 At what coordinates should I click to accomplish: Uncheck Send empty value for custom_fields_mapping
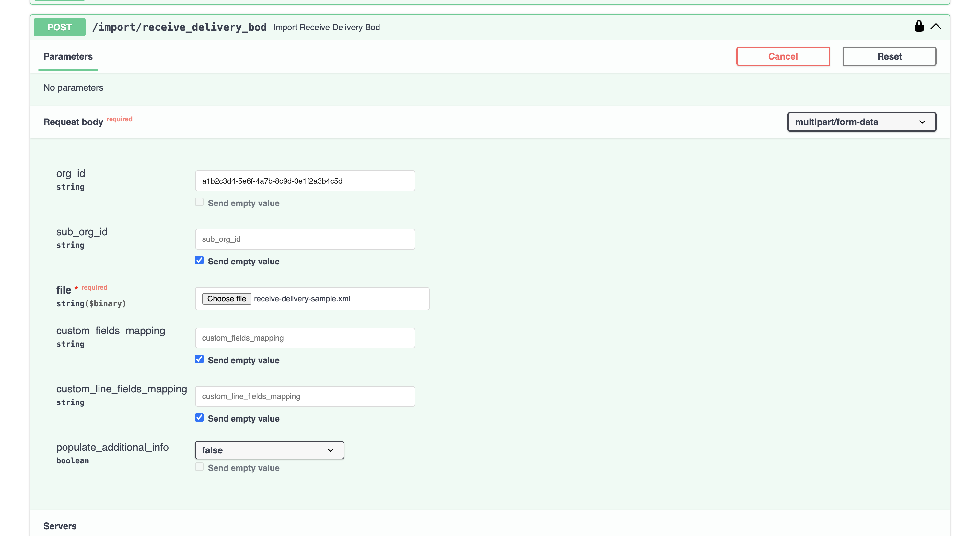click(x=199, y=359)
